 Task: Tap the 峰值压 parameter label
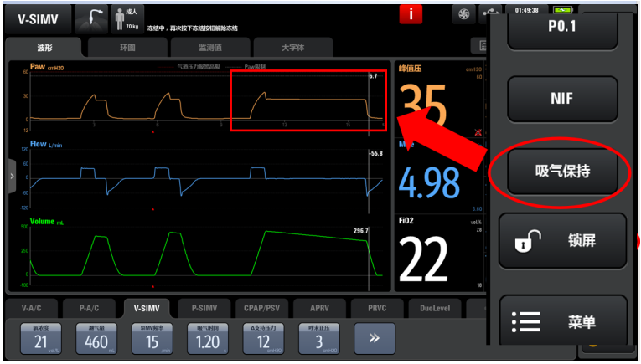pyautogui.click(x=410, y=69)
